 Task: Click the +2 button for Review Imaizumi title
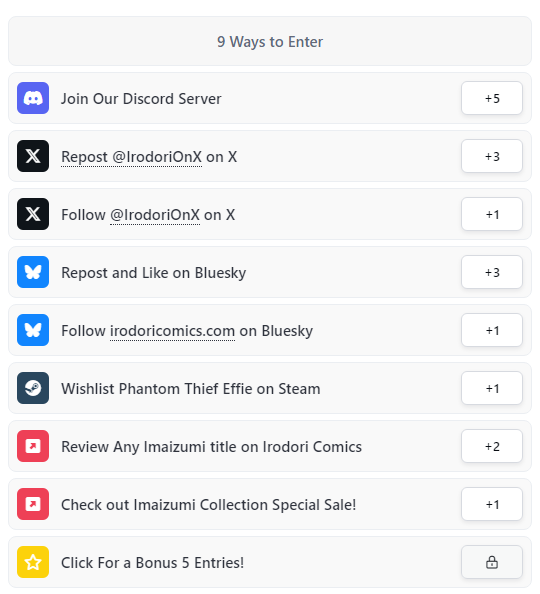pos(492,446)
